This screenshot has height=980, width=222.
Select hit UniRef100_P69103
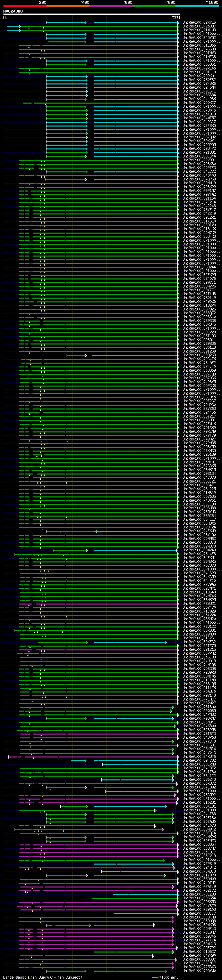coord(199,910)
